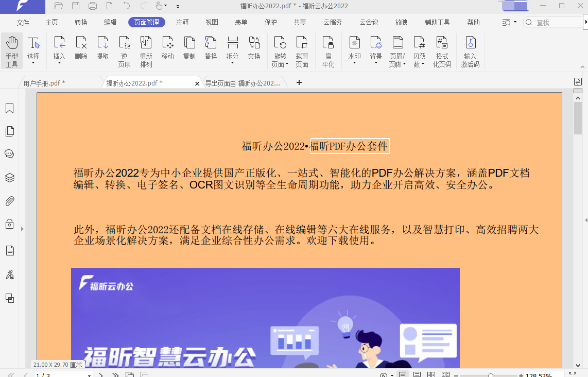The image size is (588, 377).
Task: Enable continuous page view mode
Action: pyautogui.click(x=417, y=375)
